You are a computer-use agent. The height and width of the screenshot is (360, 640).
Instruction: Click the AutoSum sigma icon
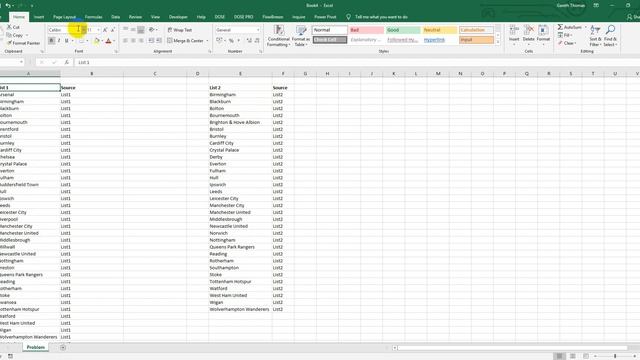pos(560,27)
